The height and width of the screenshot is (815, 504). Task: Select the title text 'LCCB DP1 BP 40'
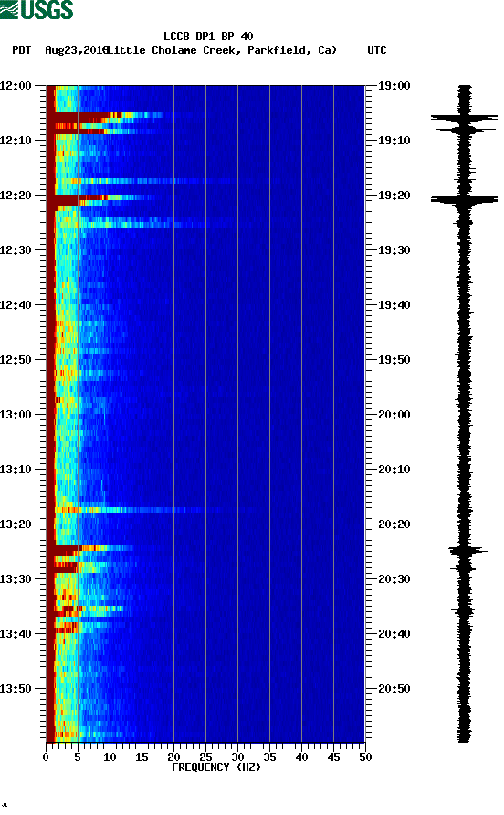click(208, 37)
